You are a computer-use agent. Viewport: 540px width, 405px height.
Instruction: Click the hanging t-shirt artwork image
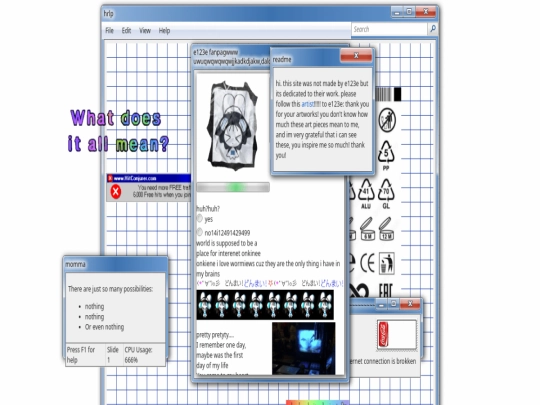(232, 126)
